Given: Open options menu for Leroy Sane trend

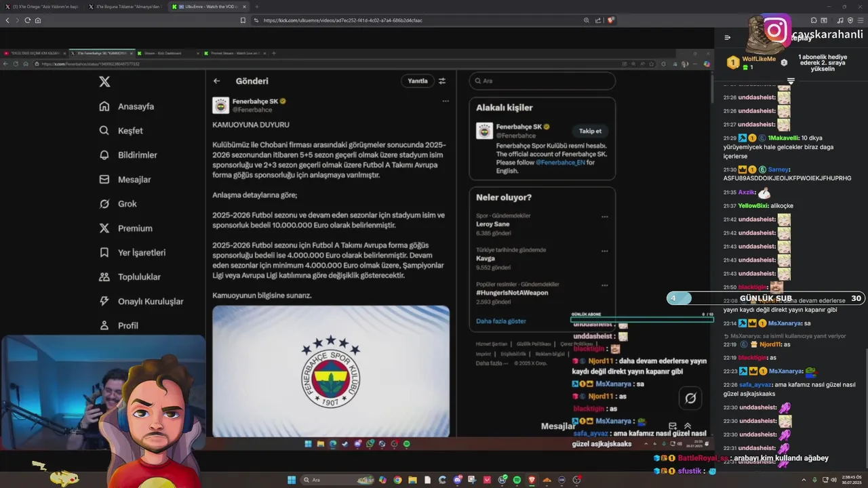Looking at the screenshot, I should pyautogui.click(x=604, y=217).
